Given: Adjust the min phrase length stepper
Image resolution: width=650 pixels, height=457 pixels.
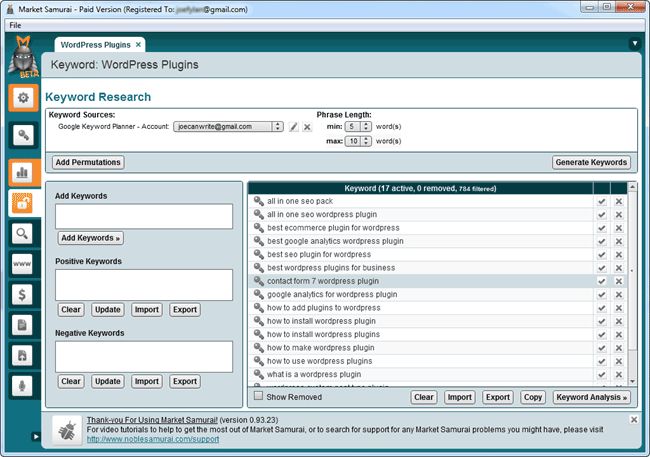Looking at the screenshot, I should coord(366,126).
